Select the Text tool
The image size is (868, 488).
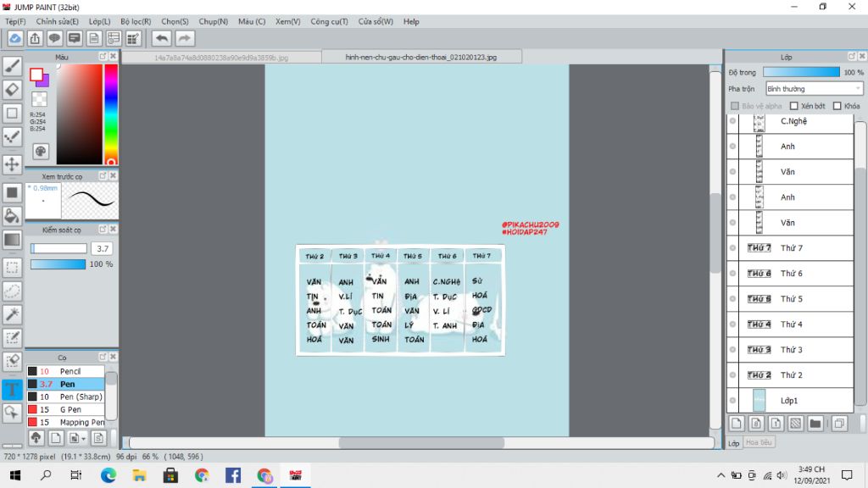click(12, 390)
